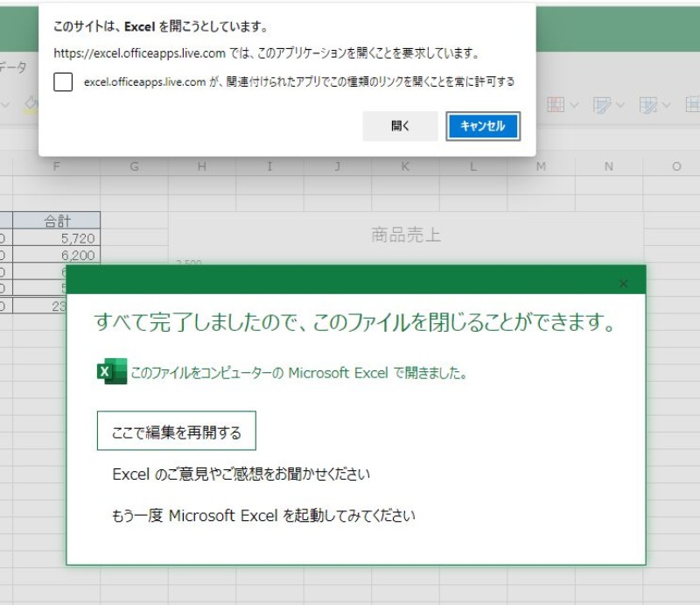Viewport: 700px width, 605px height.
Task: Select column header F in the worksheet
Action: point(58,166)
